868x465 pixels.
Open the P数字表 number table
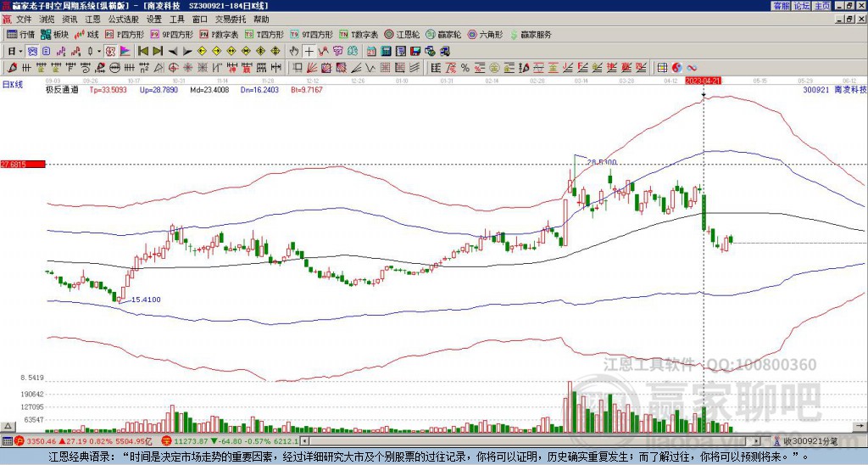click(220, 34)
